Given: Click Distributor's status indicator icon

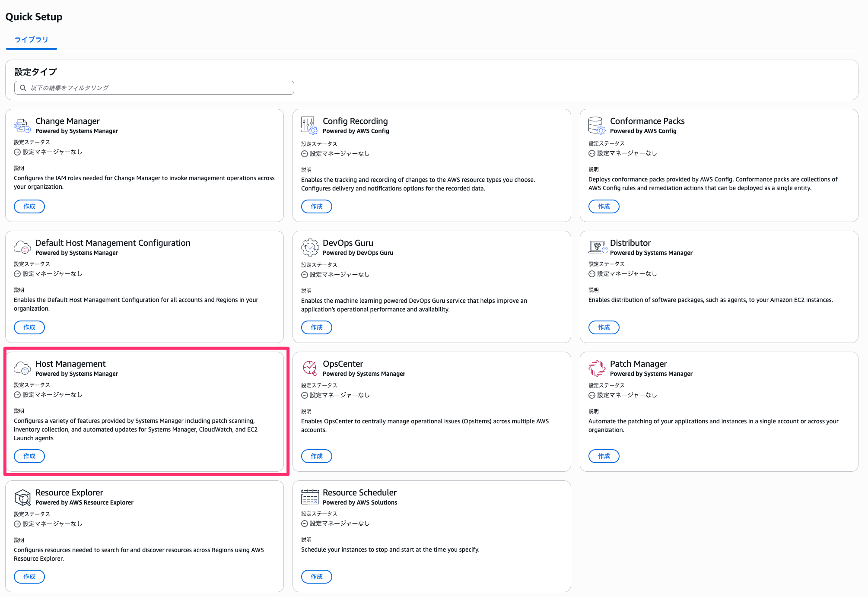Looking at the screenshot, I should (x=592, y=274).
